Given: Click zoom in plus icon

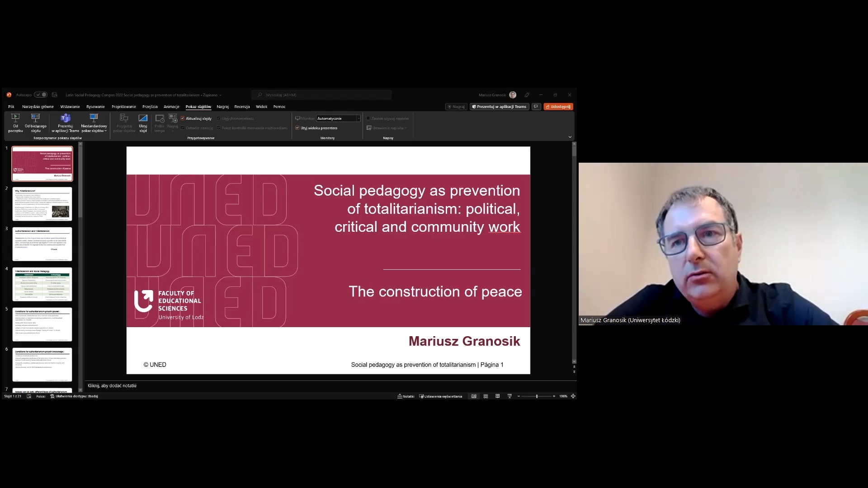Looking at the screenshot, I should (554, 396).
